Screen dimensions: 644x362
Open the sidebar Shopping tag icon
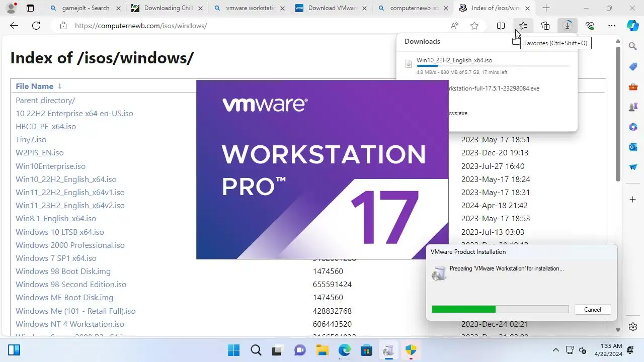[633, 66]
